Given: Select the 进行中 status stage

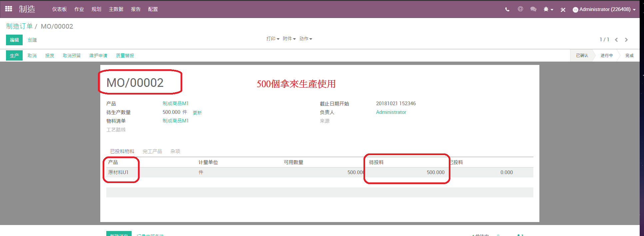Looking at the screenshot, I should coord(607,56).
